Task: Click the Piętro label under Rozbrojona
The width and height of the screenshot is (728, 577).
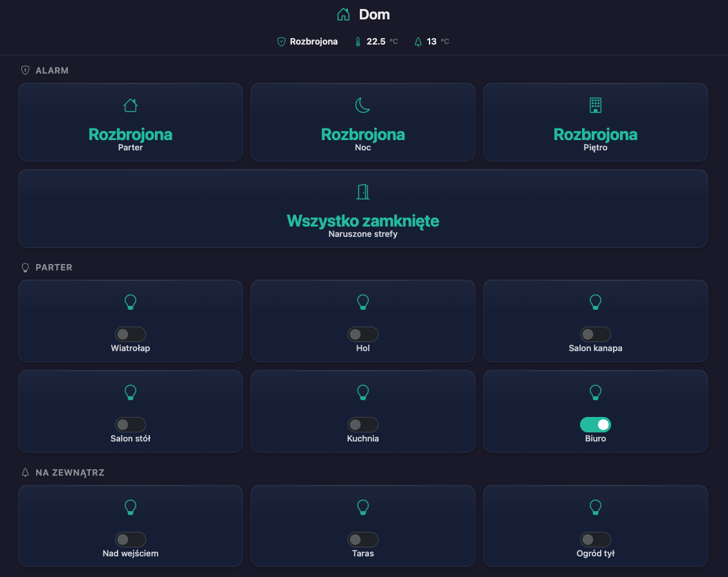Action: pyautogui.click(x=595, y=148)
